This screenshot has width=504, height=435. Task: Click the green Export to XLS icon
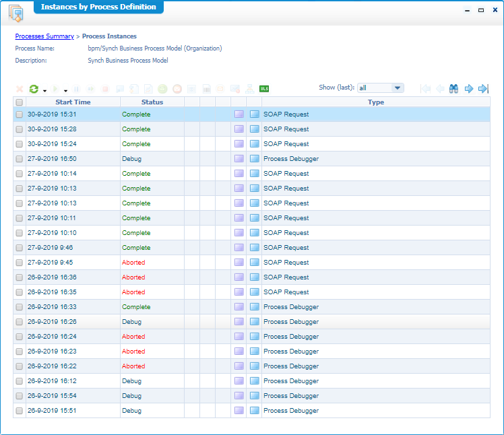264,89
